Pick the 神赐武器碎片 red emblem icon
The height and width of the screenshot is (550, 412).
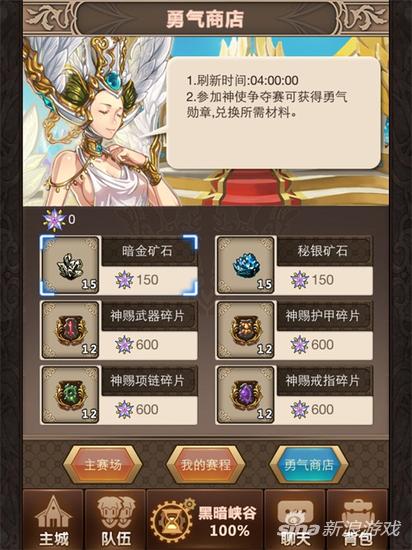(70, 330)
